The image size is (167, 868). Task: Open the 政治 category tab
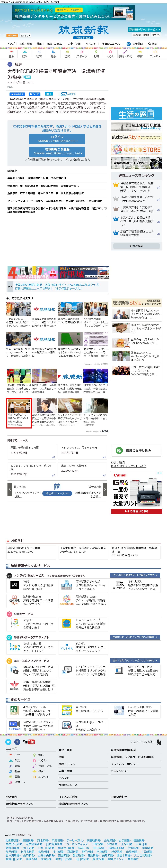[25, 54]
